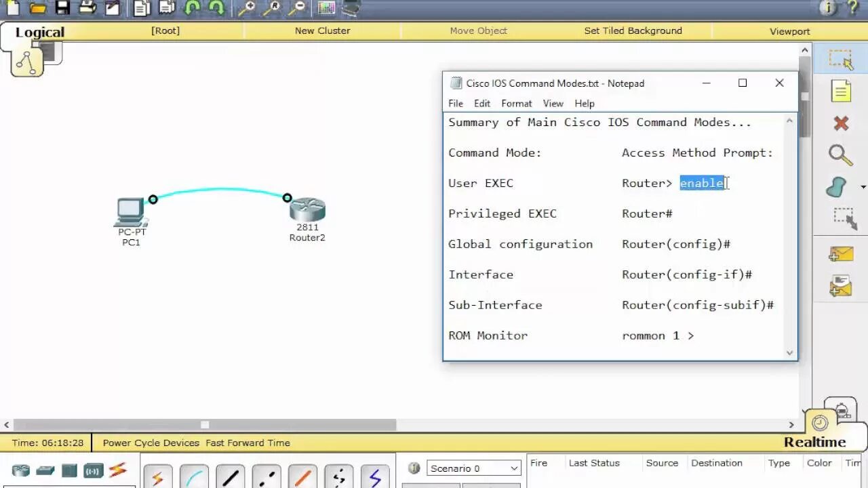Open the View menu in Notepad
Viewport: 868px width, 488px height.
[553, 104]
